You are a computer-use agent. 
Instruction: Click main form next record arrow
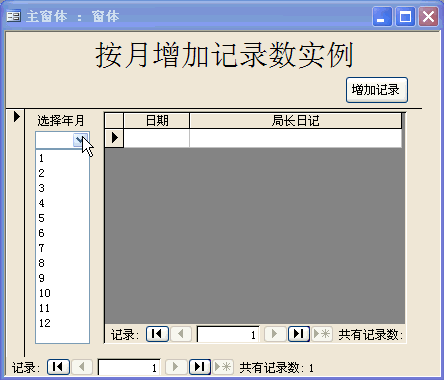coord(176,367)
